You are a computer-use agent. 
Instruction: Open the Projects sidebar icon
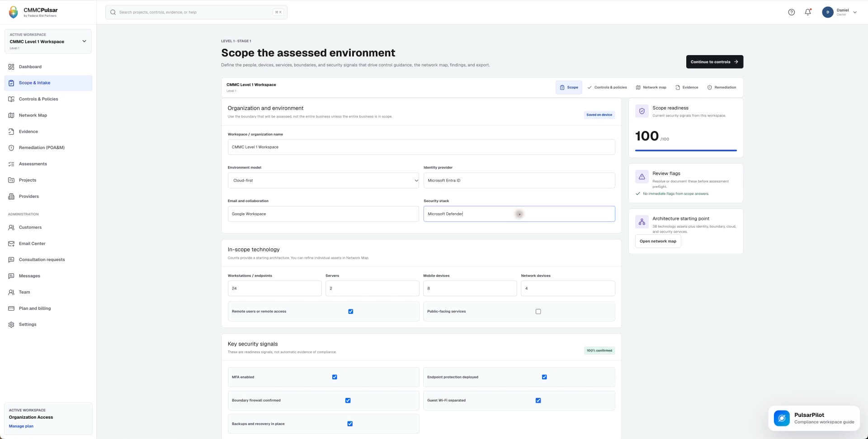pyautogui.click(x=11, y=180)
